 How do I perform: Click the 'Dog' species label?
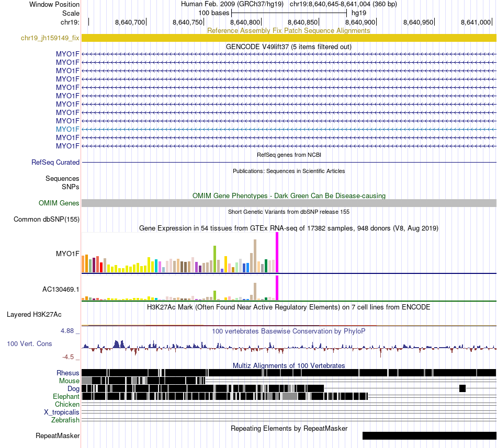tap(73, 389)
